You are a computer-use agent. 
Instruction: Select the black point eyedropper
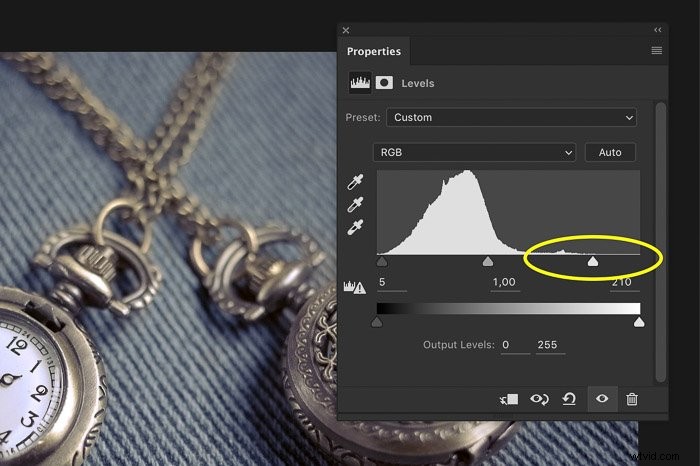click(x=355, y=182)
